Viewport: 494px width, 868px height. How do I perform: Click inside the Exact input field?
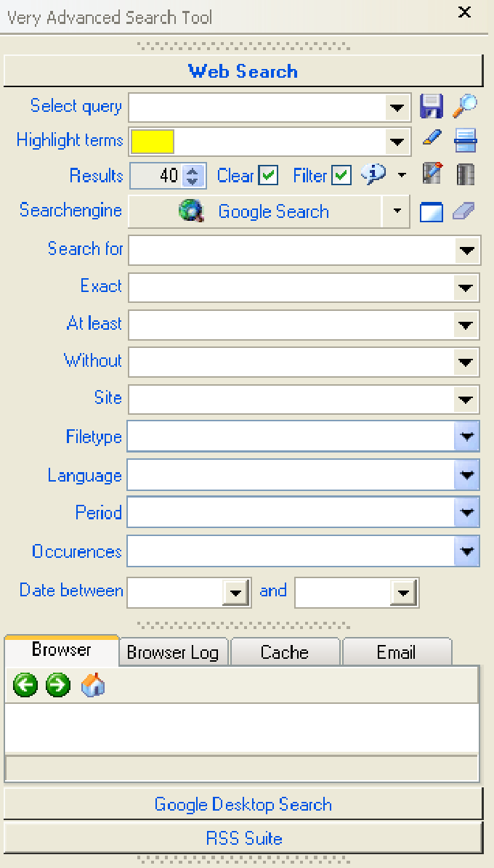tap(292, 288)
